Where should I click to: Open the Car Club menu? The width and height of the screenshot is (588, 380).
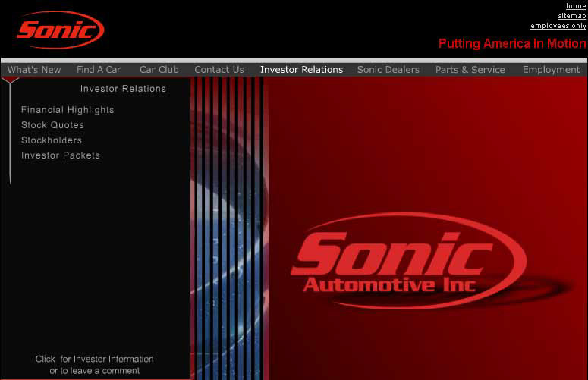pyautogui.click(x=159, y=70)
